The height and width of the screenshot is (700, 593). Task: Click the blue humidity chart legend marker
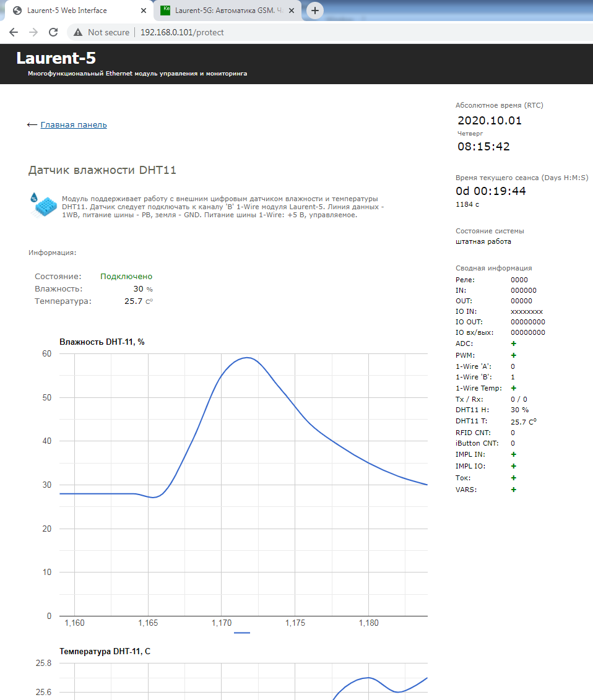242,633
